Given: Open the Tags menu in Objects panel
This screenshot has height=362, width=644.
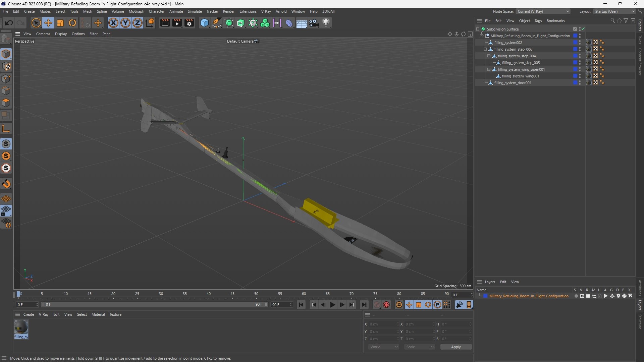Looking at the screenshot, I should [538, 21].
